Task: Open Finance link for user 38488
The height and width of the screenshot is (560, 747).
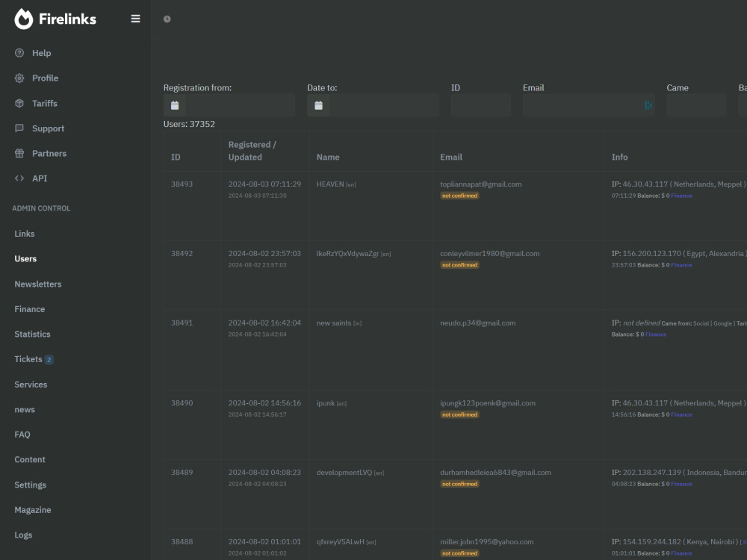Action: 681,553
